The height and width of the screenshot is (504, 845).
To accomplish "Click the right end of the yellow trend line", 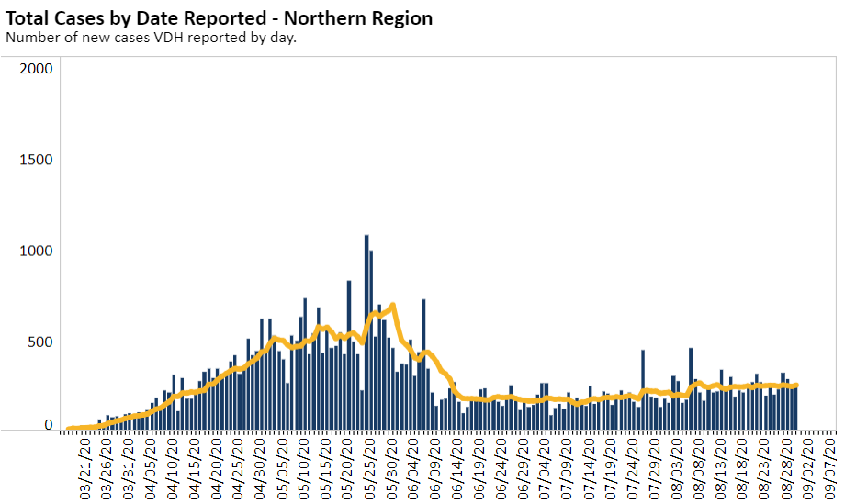I will 795,386.
